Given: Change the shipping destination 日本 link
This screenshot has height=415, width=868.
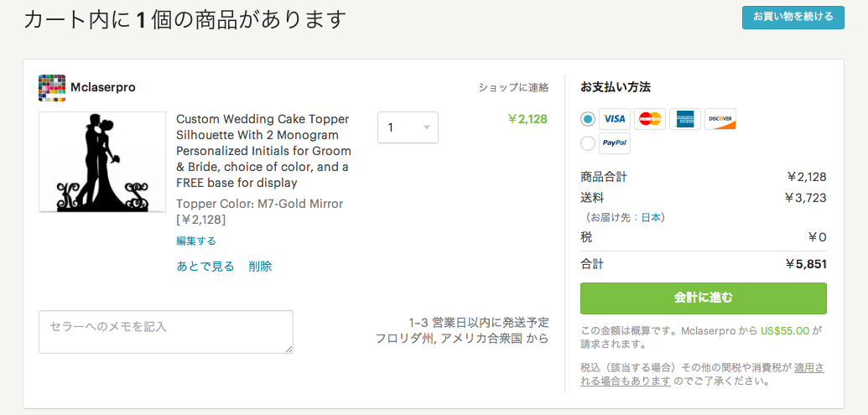Looking at the screenshot, I should (x=651, y=217).
